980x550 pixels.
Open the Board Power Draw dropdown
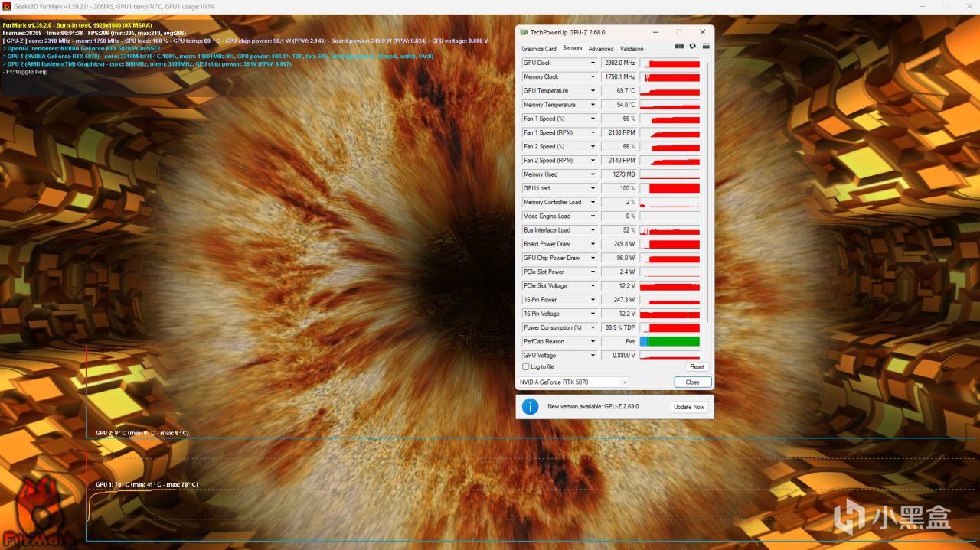593,244
